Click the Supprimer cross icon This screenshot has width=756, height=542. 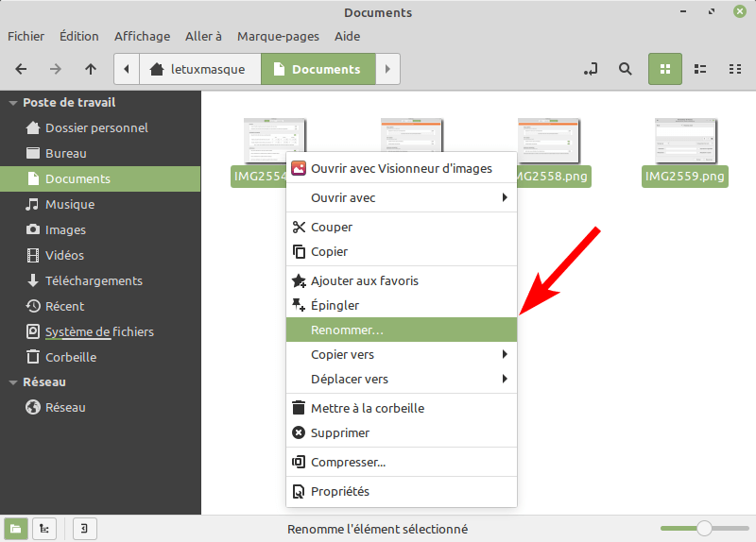[299, 432]
